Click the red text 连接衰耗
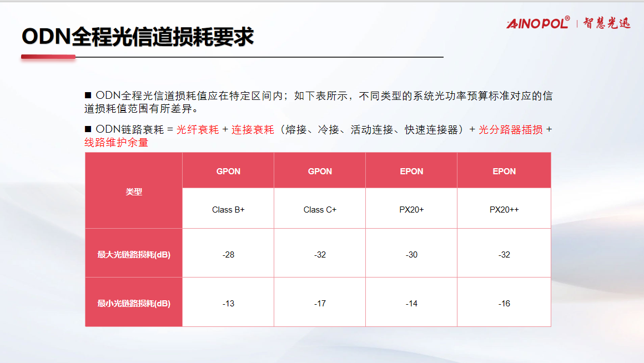 point(253,130)
